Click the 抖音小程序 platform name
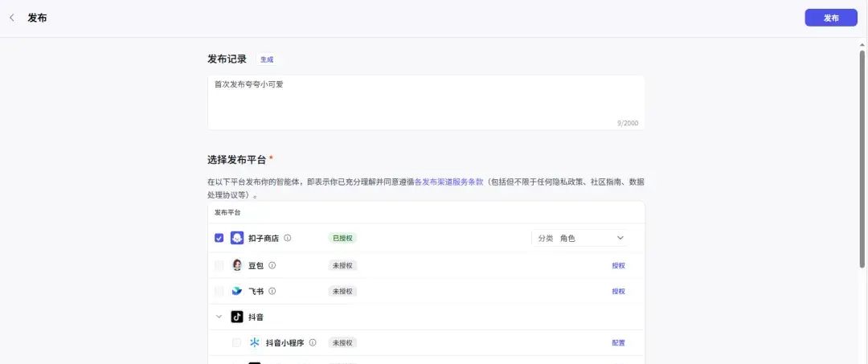The width and height of the screenshot is (868, 364). tap(285, 342)
